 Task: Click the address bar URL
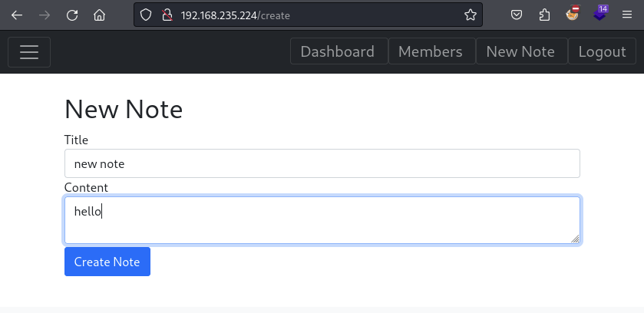pyautogui.click(x=307, y=15)
